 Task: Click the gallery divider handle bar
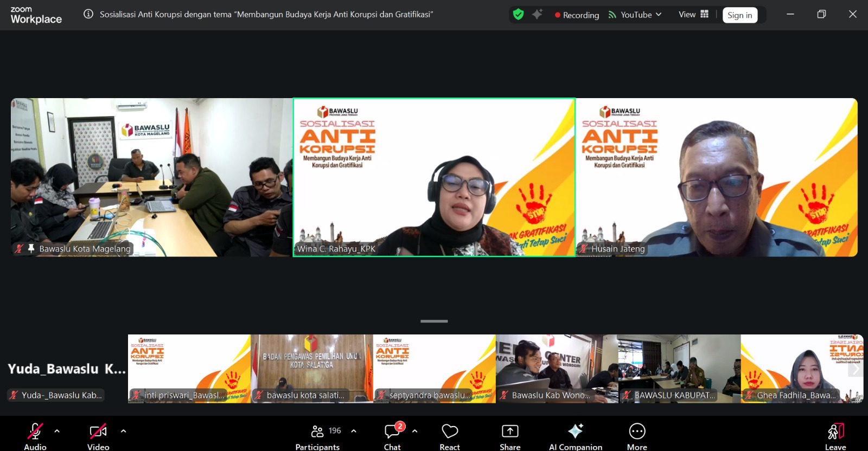[x=434, y=321]
